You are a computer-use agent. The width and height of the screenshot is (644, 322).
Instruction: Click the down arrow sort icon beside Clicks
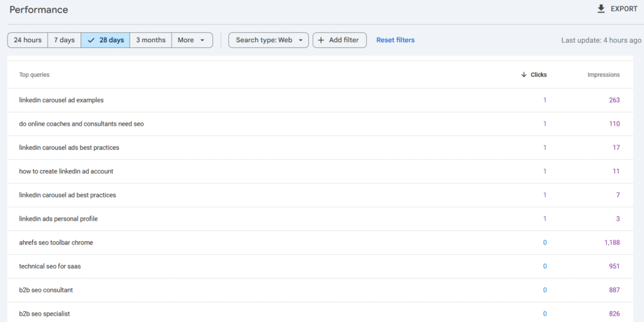pyautogui.click(x=524, y=75)
